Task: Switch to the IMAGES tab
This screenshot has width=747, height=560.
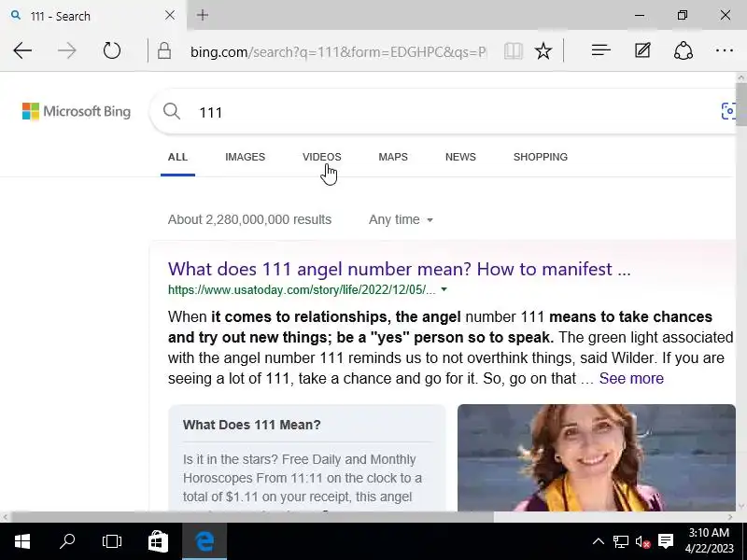Action: click(245, 157)
